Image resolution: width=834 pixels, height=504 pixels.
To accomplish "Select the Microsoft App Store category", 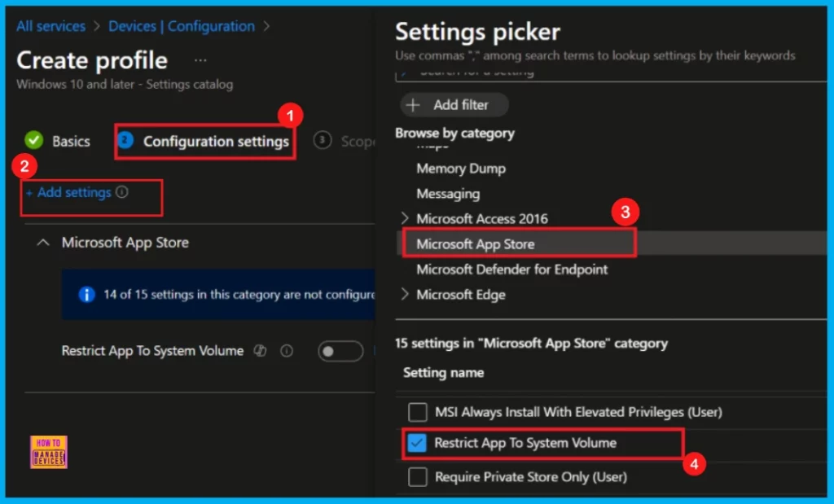I will [475, 244].
